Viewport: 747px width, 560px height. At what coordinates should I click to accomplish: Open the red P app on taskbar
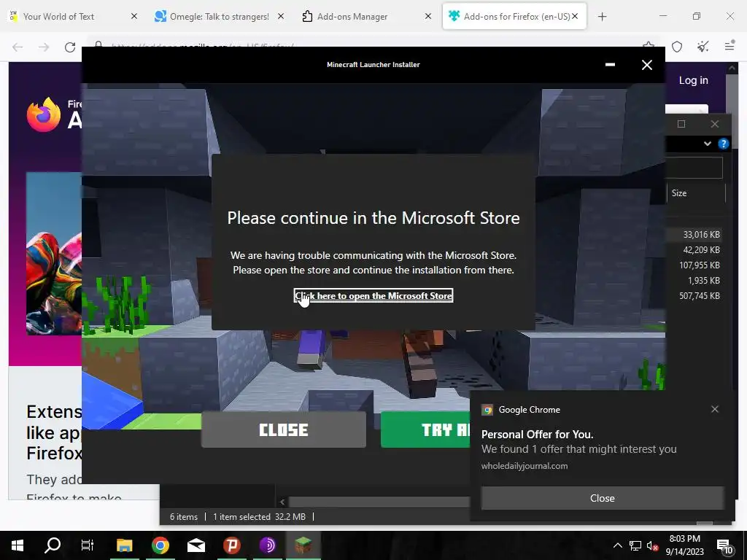click(232, 545)
